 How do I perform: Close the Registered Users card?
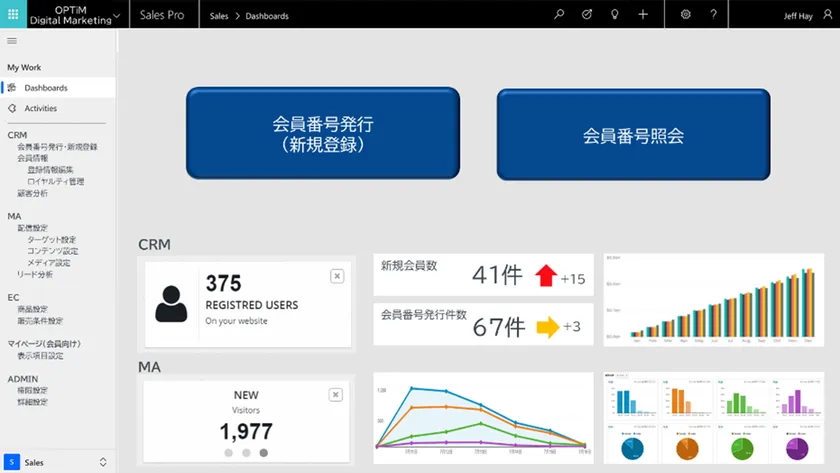coord(337,276)
